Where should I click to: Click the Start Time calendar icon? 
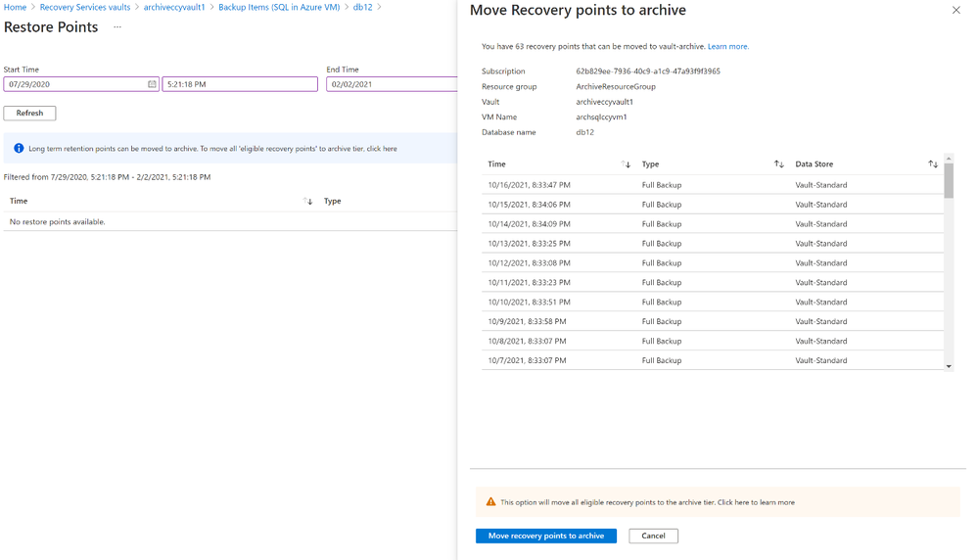point(152,84)
